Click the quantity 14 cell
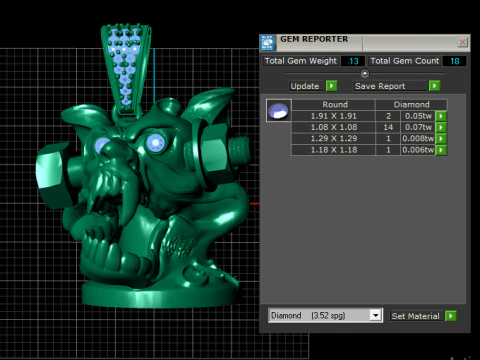Screen dimensions: 480x360 [x=388, y=127]
